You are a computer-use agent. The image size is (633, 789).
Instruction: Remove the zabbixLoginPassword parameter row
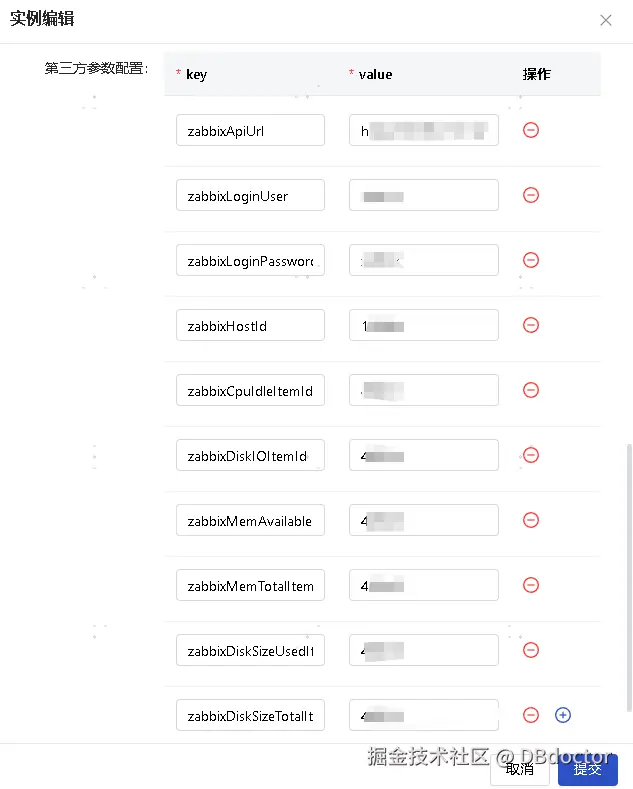[x=531, y=260]
